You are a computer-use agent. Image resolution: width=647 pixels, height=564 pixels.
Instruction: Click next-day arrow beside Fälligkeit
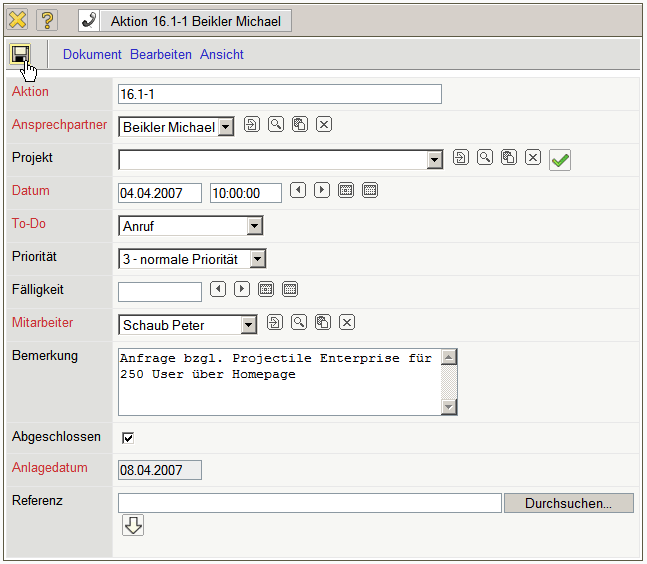pos(242,289)
